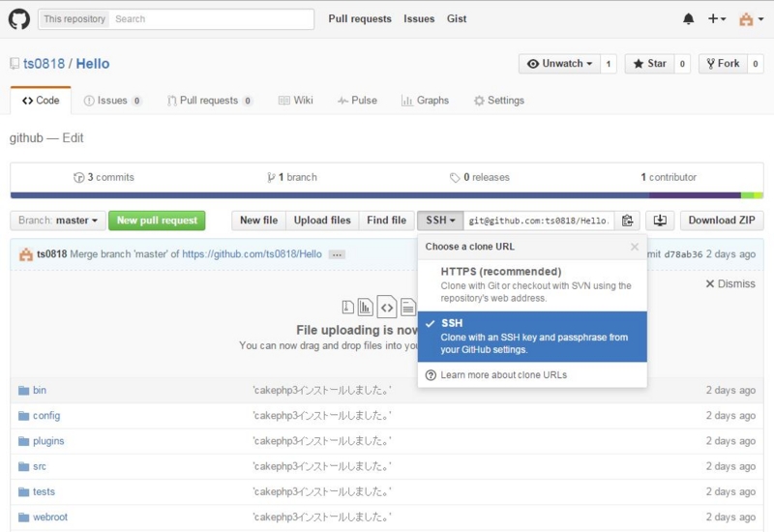774x532 pixels.
Task: Select the SSH clone option
Action: pyautogui.click(x=532, y=337)
